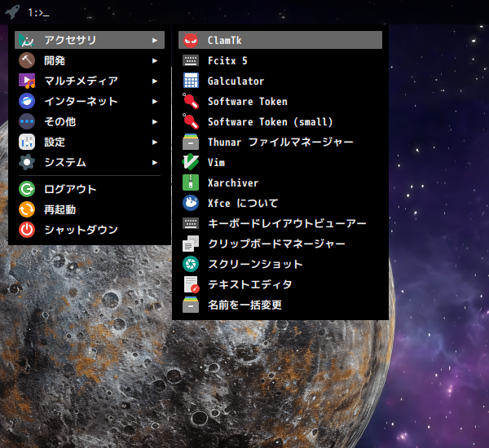
Task: Click the Software Token red key icon
Action: point(191,101)
